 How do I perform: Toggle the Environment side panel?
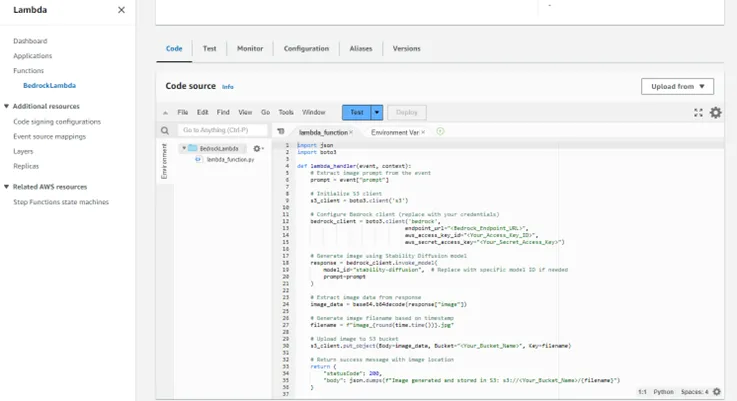pyautogui.click(x=164, y=161)
